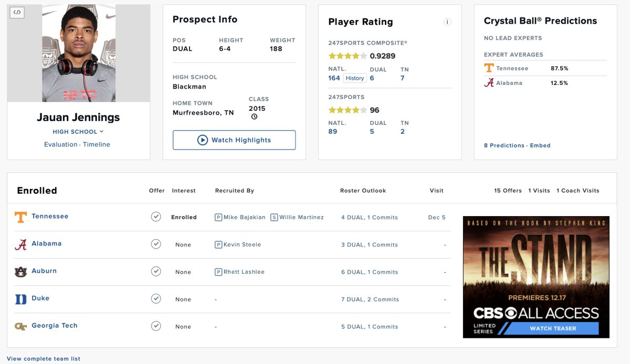
Task: Click Alabama logo in Crystal Ball predictions
Action: pyautogui.click(x=489, y=83)
